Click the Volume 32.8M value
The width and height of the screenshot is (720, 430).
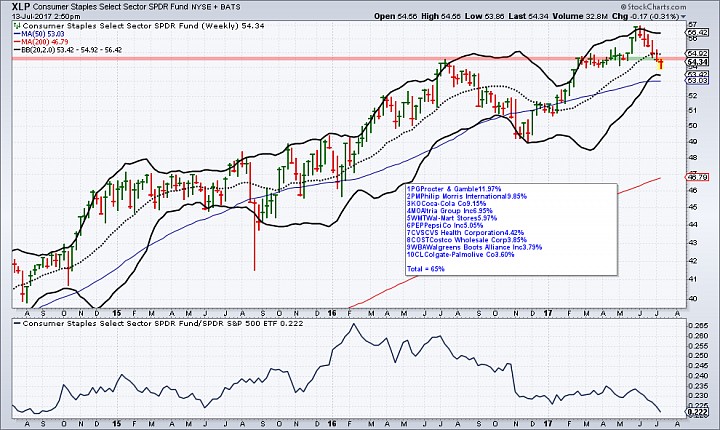(x=580, y=16)
